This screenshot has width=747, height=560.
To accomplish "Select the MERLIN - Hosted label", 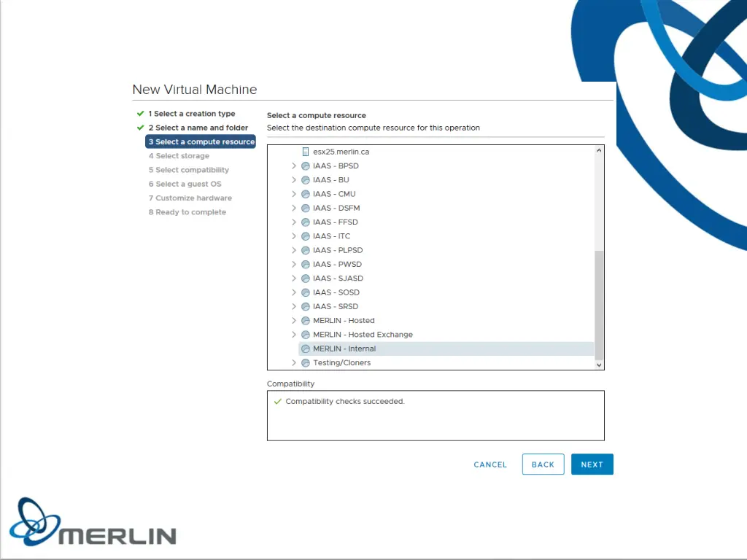I will [x=344, y=321].
